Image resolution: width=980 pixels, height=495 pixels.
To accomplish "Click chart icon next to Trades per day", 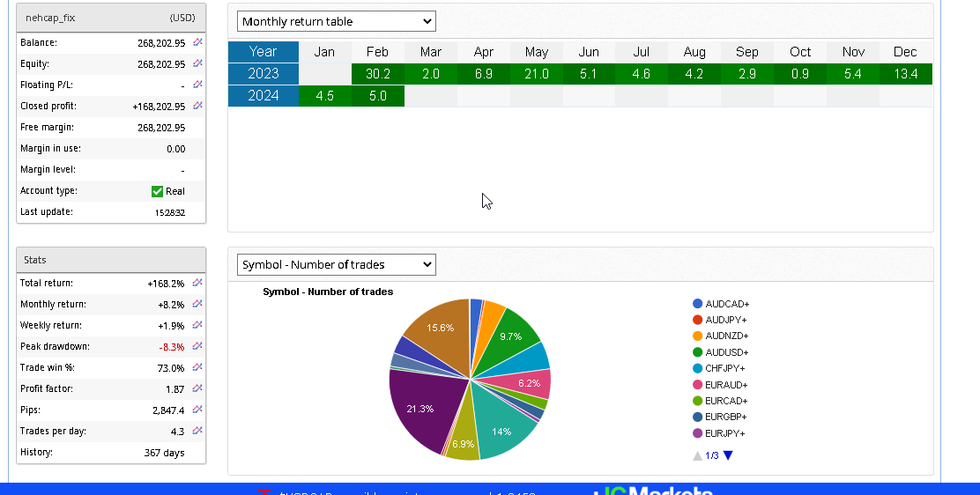I will [197, 431].
